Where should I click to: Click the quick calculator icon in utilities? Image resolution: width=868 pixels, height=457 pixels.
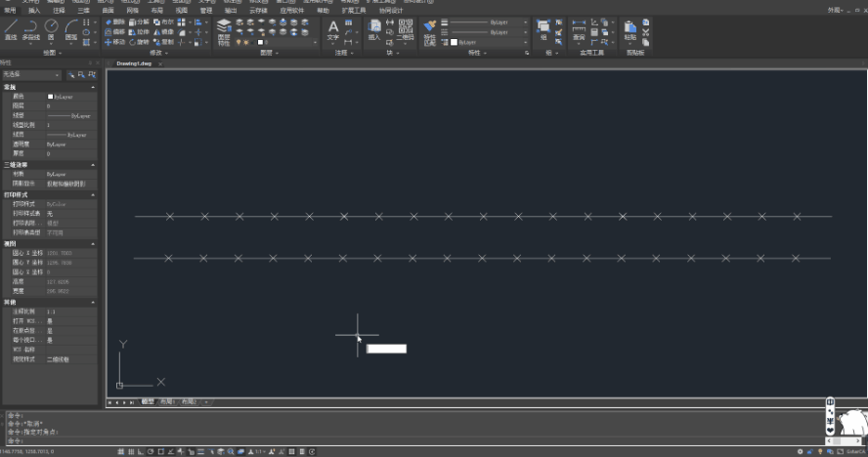click(x=594, y=32)
